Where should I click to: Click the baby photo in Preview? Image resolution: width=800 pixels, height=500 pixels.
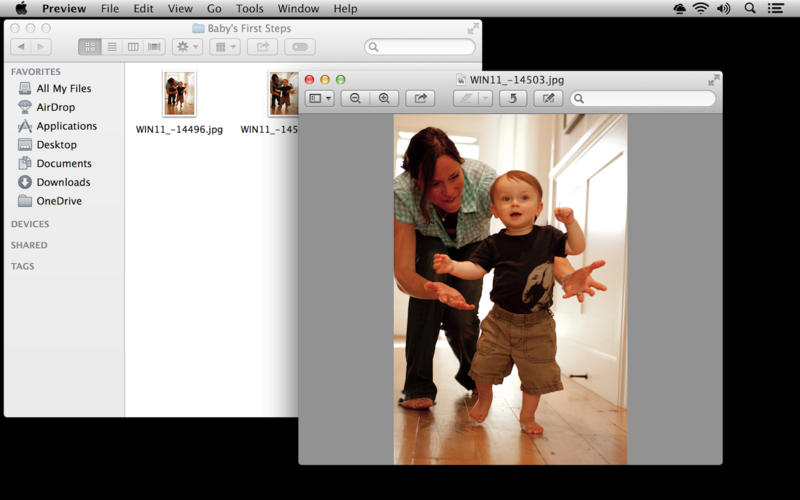[x=510, y=289]
